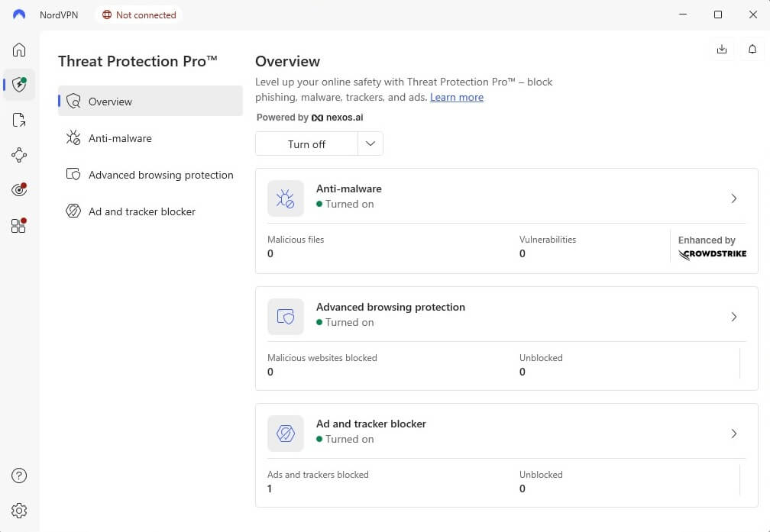
Task: Open the help question-mark icon
Action: click(x=19, y=476)
